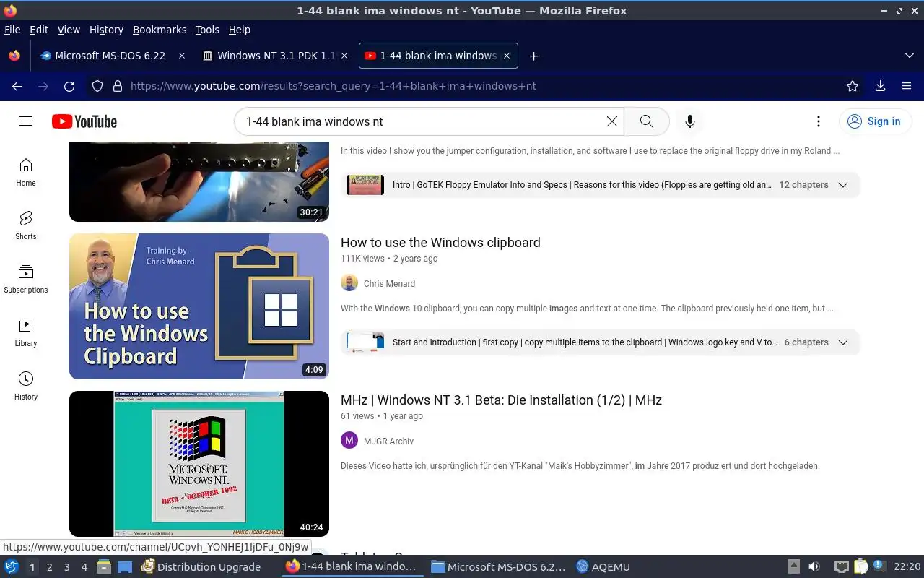Switch to workspace 2 in taskbar
Viewport: 924px width, 578px height.
tap(49, 567)
